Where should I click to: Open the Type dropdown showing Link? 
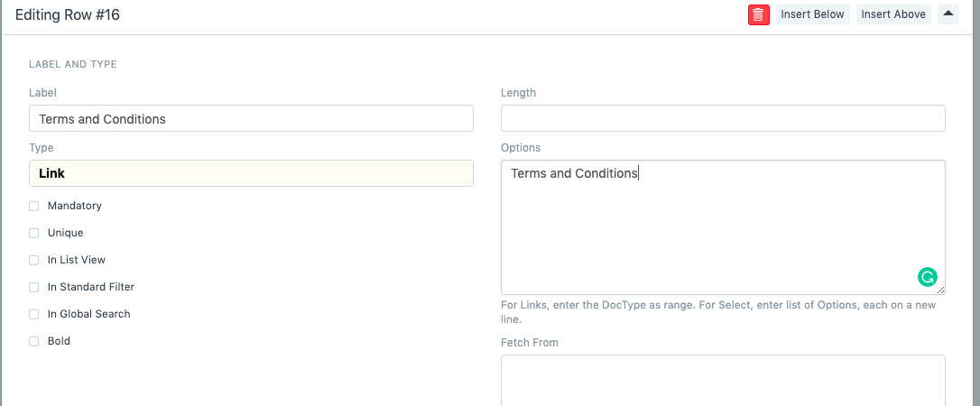pos(251,173)
